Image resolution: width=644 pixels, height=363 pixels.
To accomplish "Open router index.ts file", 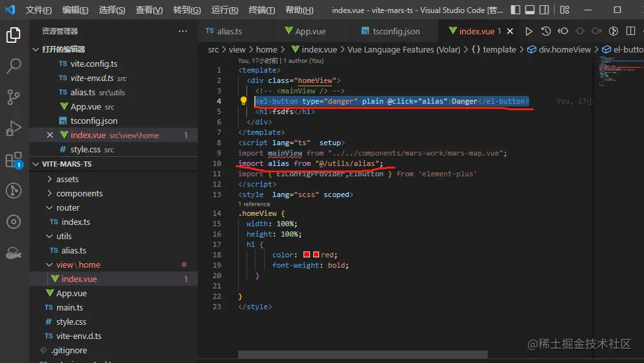I will 76,222.
